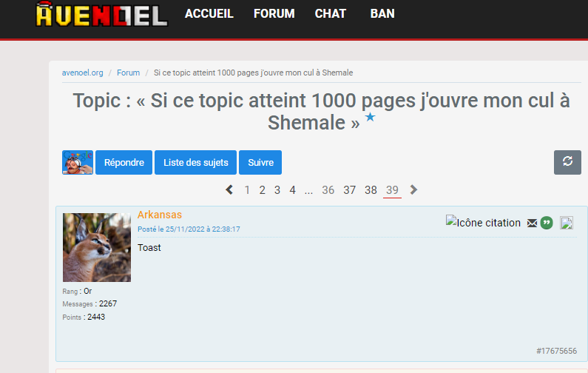588x373 pixels.
Task: Click the Points : 2443 value
Action: (96, 317)
